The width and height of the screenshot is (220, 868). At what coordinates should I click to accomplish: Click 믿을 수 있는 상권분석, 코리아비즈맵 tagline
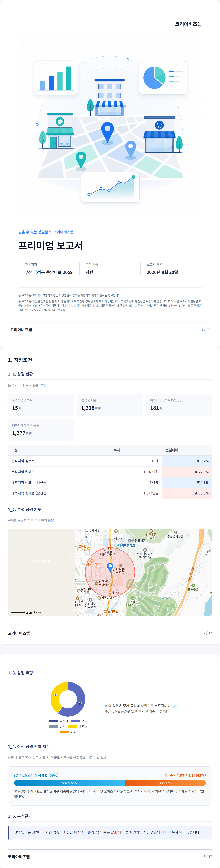click(x=46, y=232)
